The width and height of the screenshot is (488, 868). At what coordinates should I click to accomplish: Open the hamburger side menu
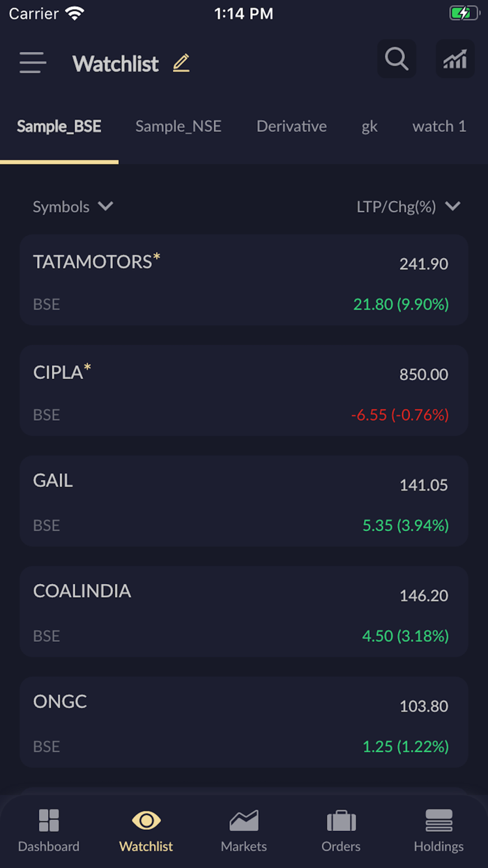[x=33, y=63]
